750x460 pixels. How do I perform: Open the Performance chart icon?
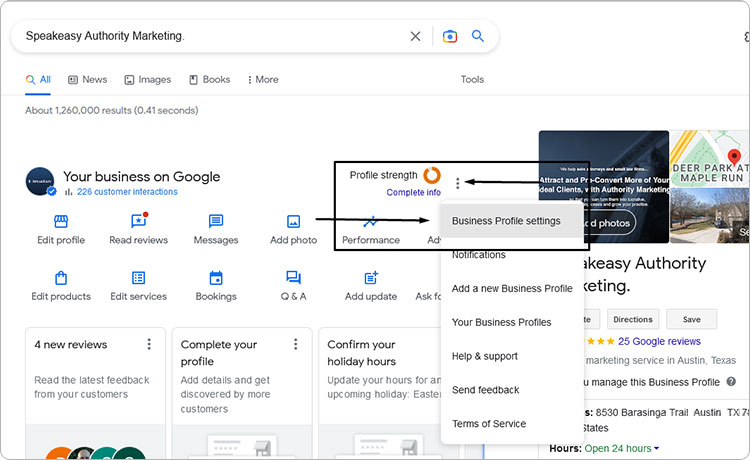tap(370, 221)
